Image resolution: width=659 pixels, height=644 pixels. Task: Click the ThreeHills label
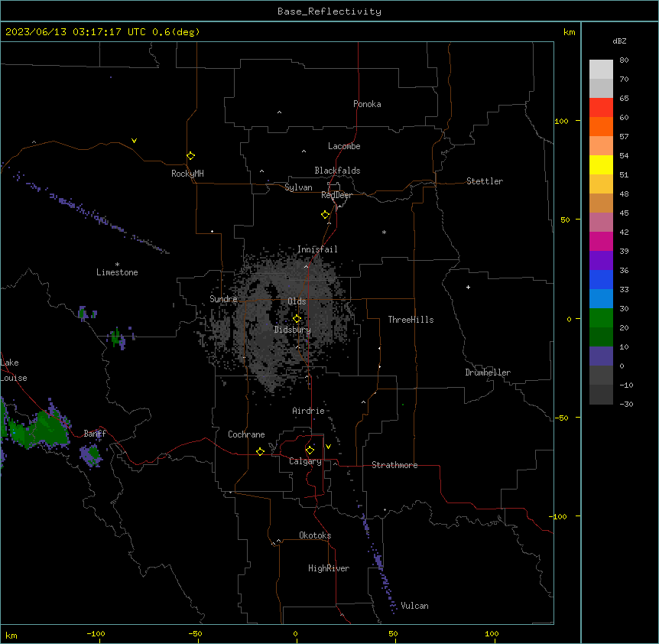(x=411, y=320)
